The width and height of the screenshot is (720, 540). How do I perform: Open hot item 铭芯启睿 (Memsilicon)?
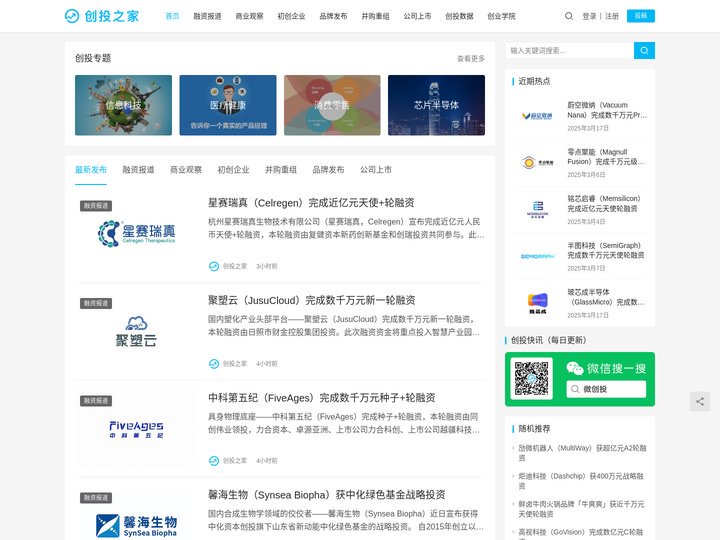604,204
